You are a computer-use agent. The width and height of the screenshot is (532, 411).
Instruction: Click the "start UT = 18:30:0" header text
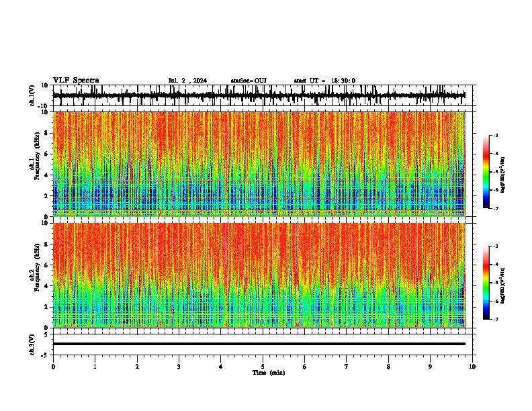point(324,81)
